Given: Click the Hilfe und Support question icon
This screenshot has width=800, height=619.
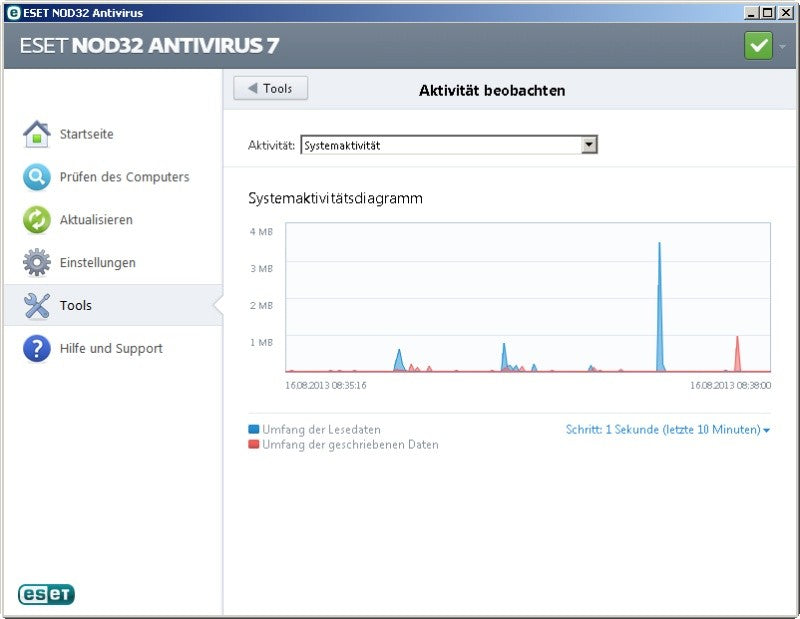Looking at the screenshot, I should (37, 349).
